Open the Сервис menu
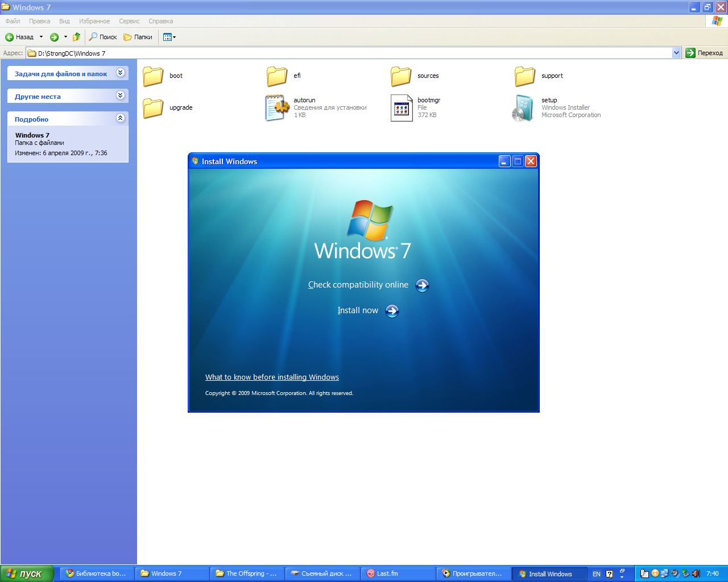This screenshot has width=728, height=582. point(129,21)
